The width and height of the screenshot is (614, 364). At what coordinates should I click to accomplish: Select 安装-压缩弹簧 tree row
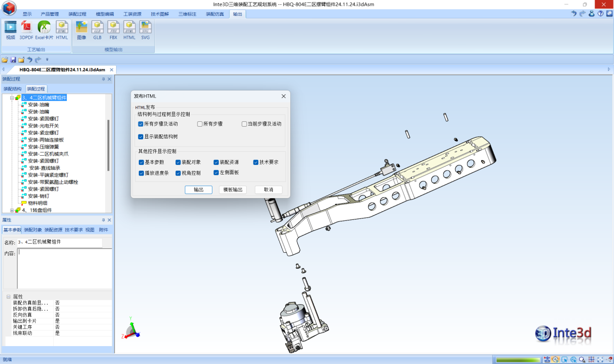pos(44,147)
